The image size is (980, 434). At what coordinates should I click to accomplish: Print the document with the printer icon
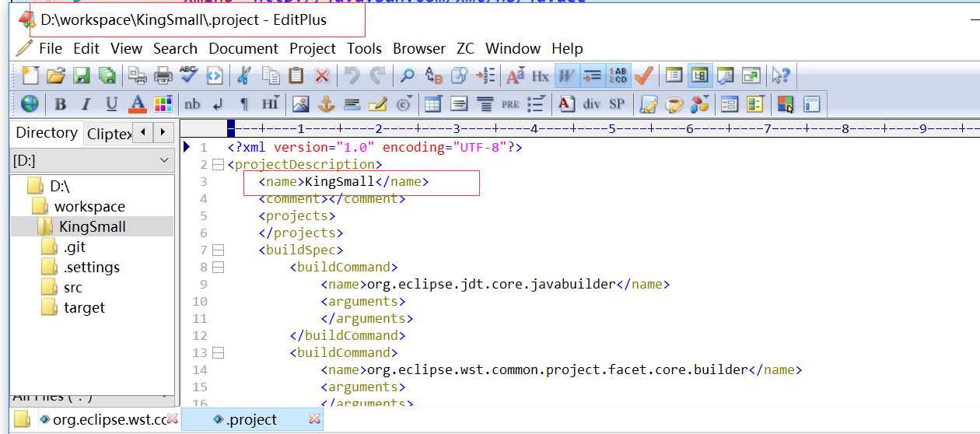pyautogui.click(x=163, y=75)
